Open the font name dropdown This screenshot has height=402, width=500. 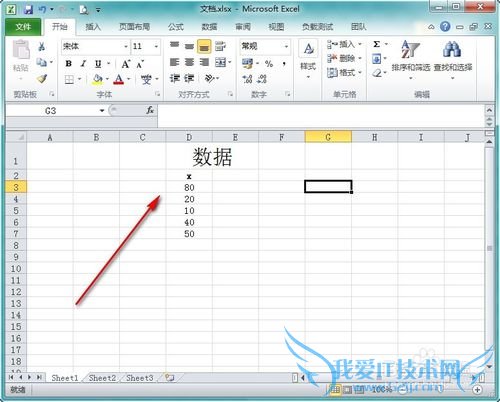tap(126, 46)
